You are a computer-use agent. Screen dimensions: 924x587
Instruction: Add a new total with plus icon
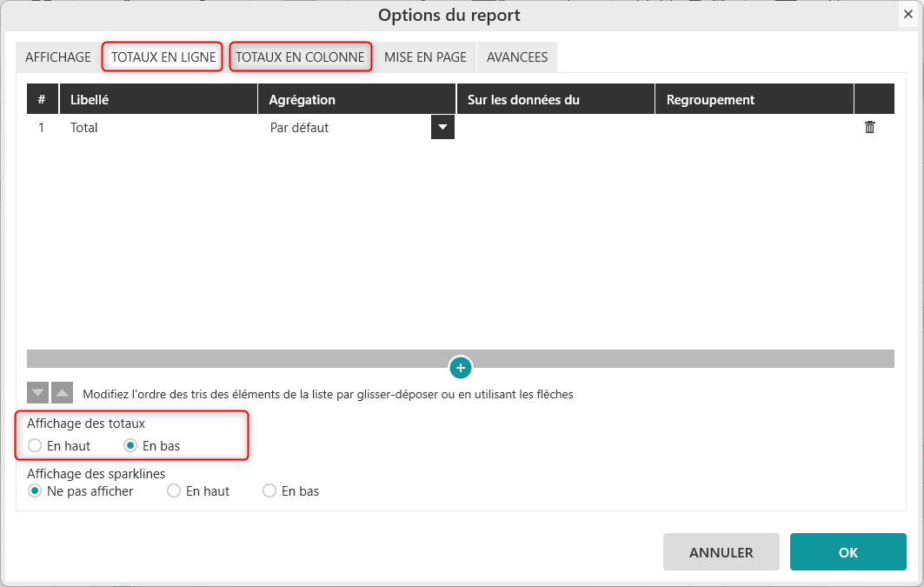[461, 368]
